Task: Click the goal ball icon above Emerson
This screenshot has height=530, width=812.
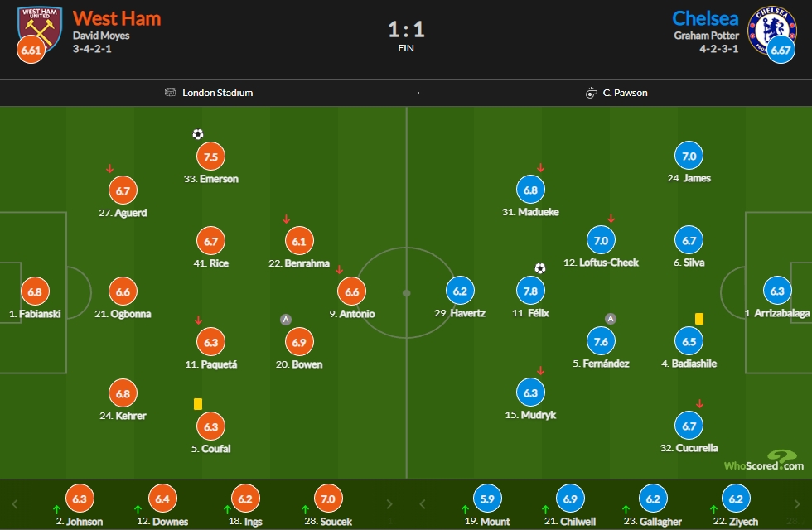Action: tap(198, 134)
